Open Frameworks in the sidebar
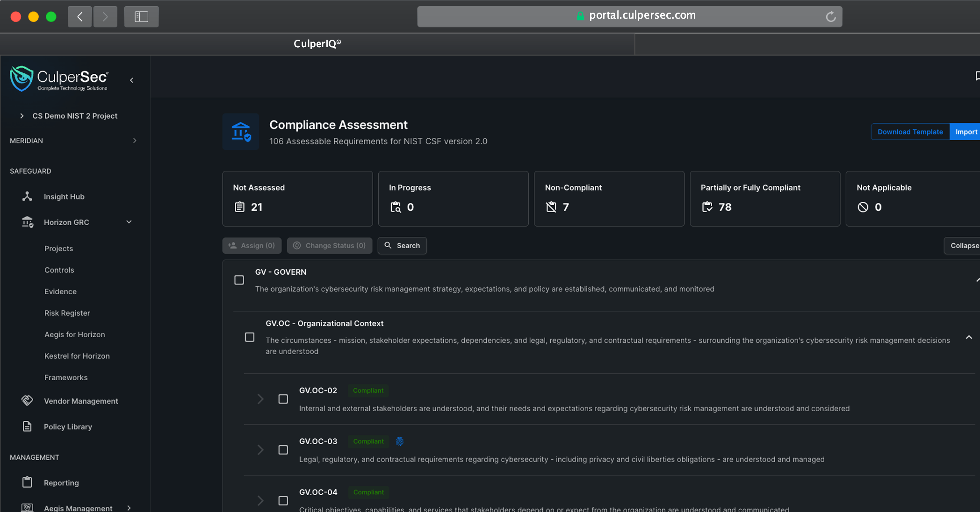Image resolution: width=980 pixels, height=512 pixels. pos(66,377)
